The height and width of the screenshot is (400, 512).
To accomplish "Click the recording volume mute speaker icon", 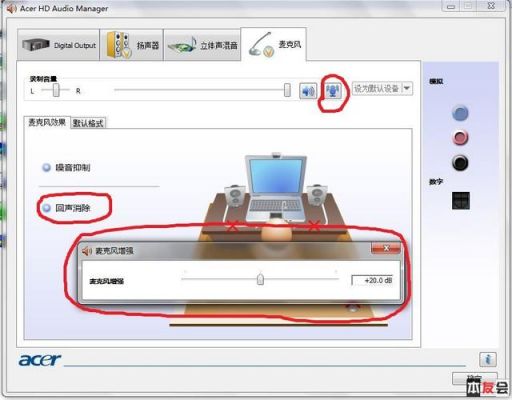I will (308, 91).
